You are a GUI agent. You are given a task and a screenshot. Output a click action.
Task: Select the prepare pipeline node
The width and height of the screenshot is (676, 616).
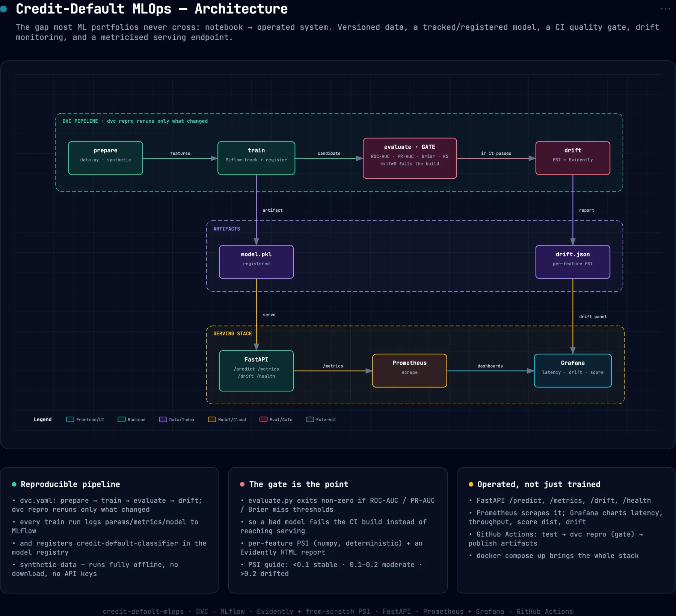click(106, 158)
